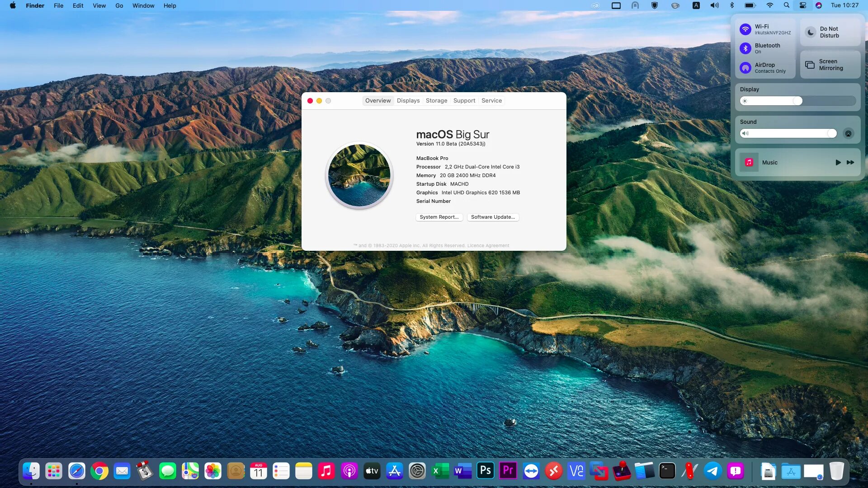Open Feedback Assistant in the dock
This screenshot has width=868, height=488.
tap(736, 471)
